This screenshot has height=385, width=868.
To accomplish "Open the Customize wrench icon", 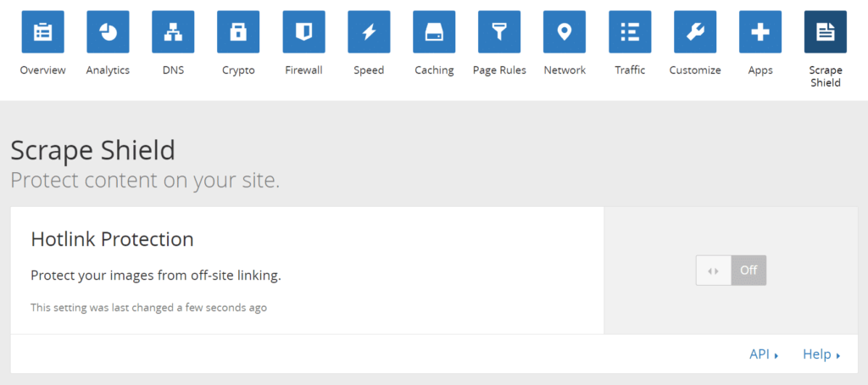I will [695, 32].
